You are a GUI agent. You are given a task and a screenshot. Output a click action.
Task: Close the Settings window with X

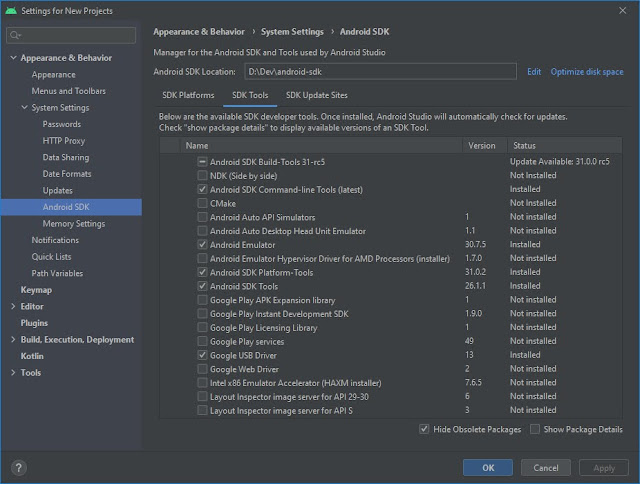pos(626,10)
